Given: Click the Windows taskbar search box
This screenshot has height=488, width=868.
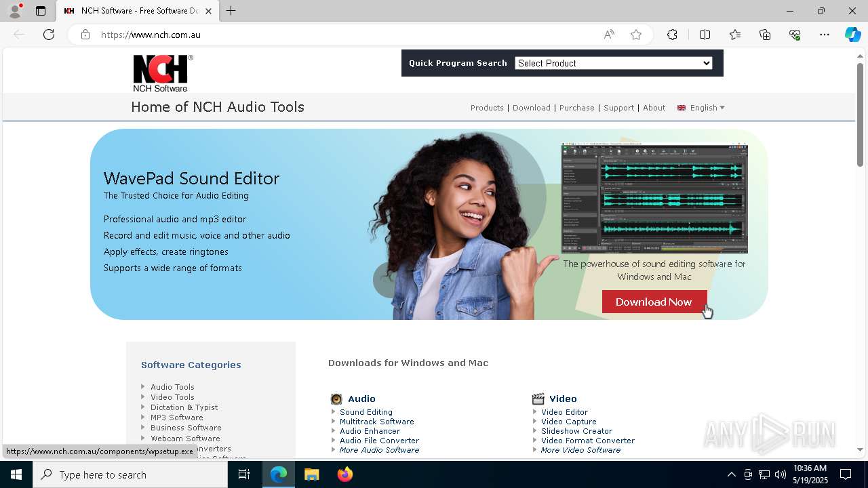Looking at the screenshot, I should (130, 474).
